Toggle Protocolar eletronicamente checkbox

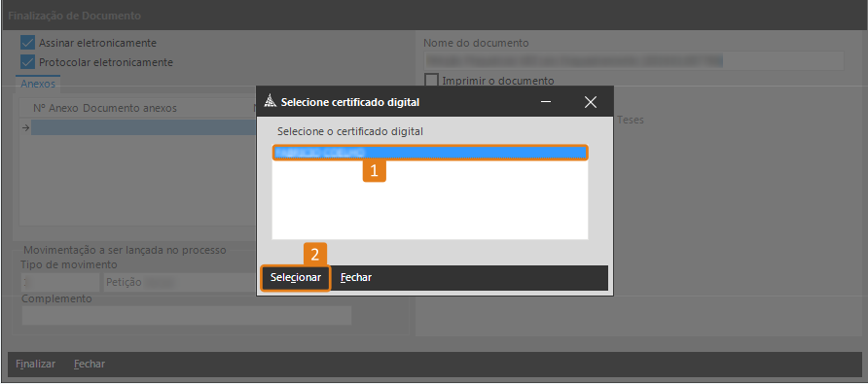tap(27, 62)
